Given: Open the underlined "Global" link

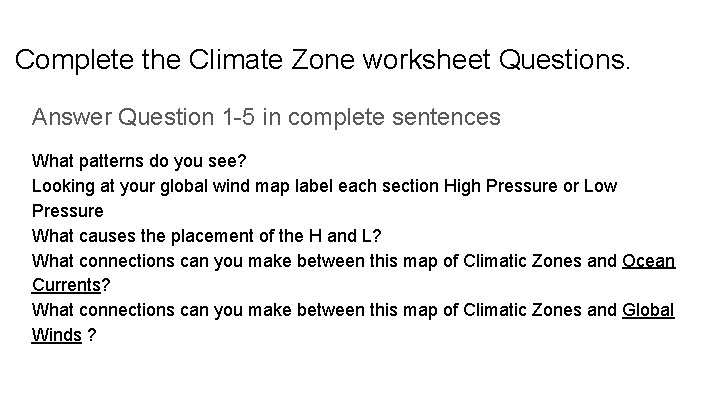Looking at the screenshot, I should click(648, 310).
